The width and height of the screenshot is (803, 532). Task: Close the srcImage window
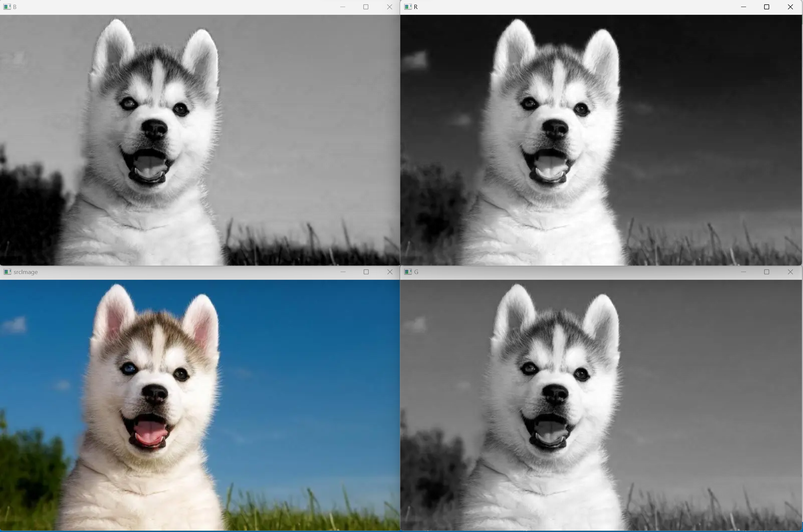tap(390, 272)
